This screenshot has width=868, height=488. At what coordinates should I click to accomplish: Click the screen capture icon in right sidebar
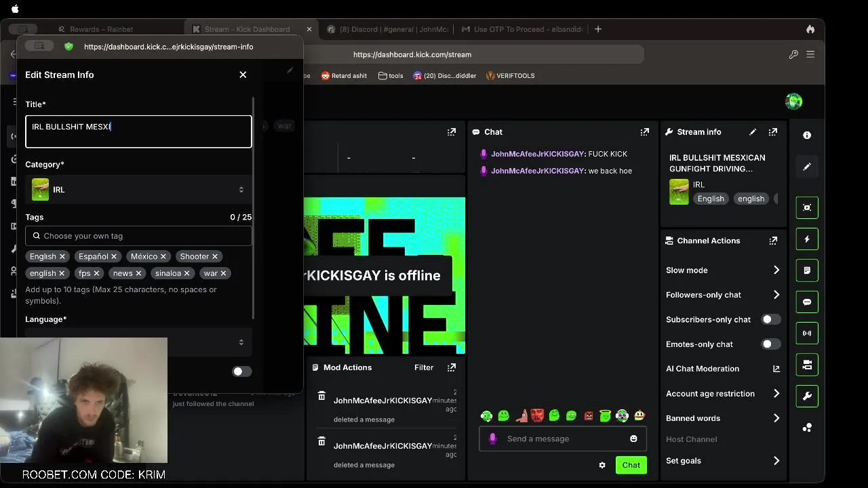(807, 207)
